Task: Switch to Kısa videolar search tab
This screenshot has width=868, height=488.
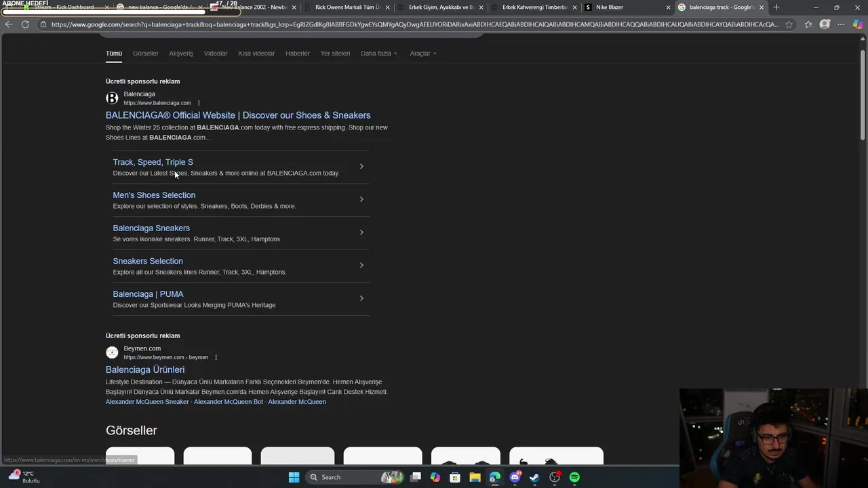Action: [256, 54]
